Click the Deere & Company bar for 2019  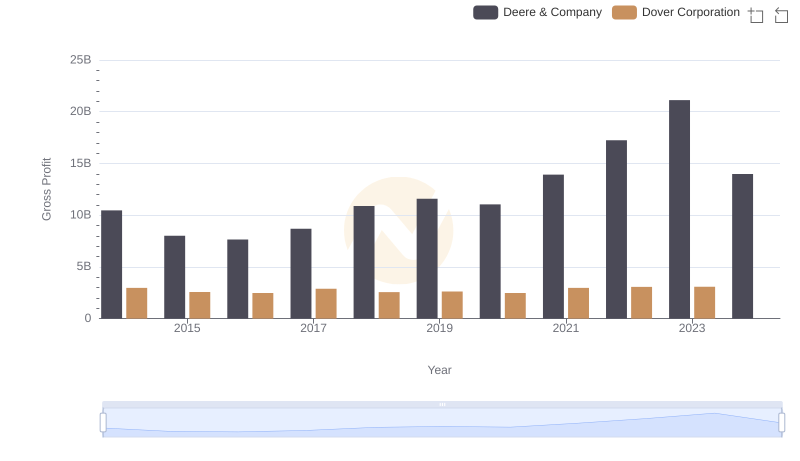[x=427, y=259]
